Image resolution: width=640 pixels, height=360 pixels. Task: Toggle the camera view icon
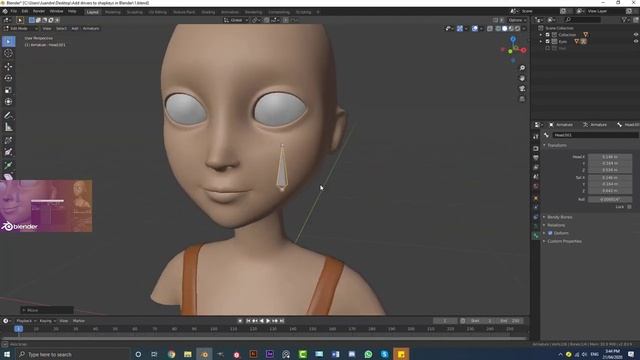(x=522, y=89)
